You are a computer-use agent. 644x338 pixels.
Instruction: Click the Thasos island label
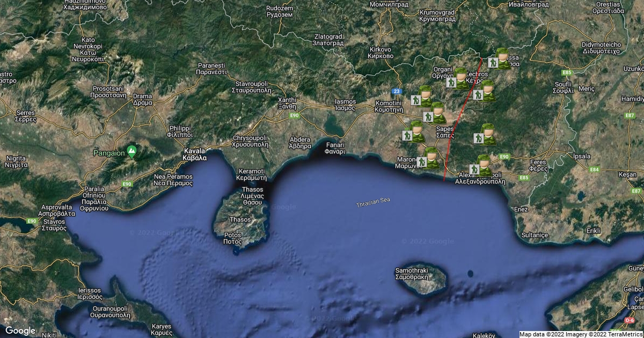(240, 219)
